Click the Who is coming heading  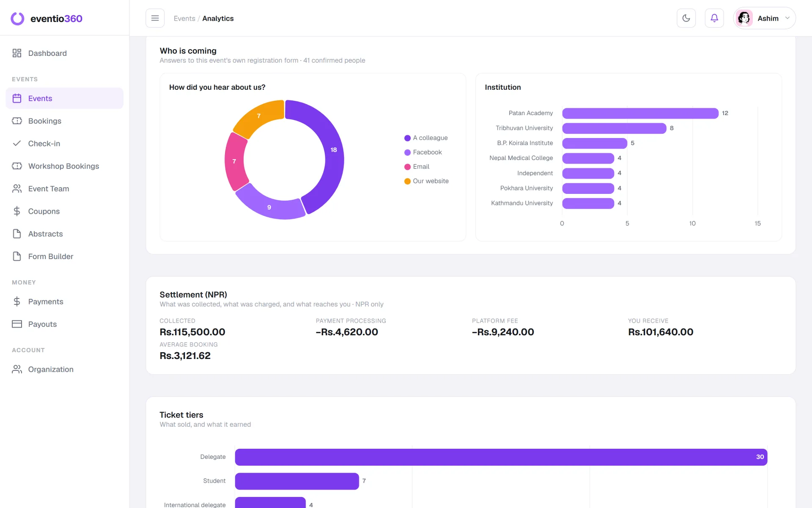pyautogui.click(x=188, y=51)
